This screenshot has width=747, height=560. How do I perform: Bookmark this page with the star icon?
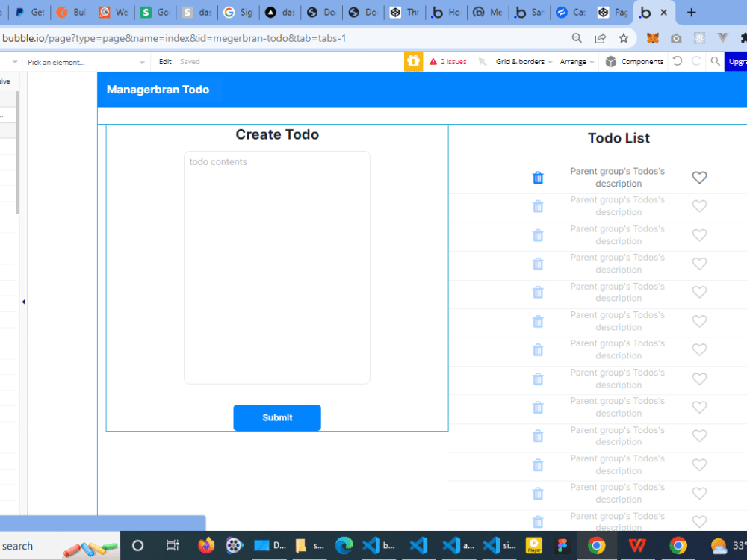click(x=624, y=38)
